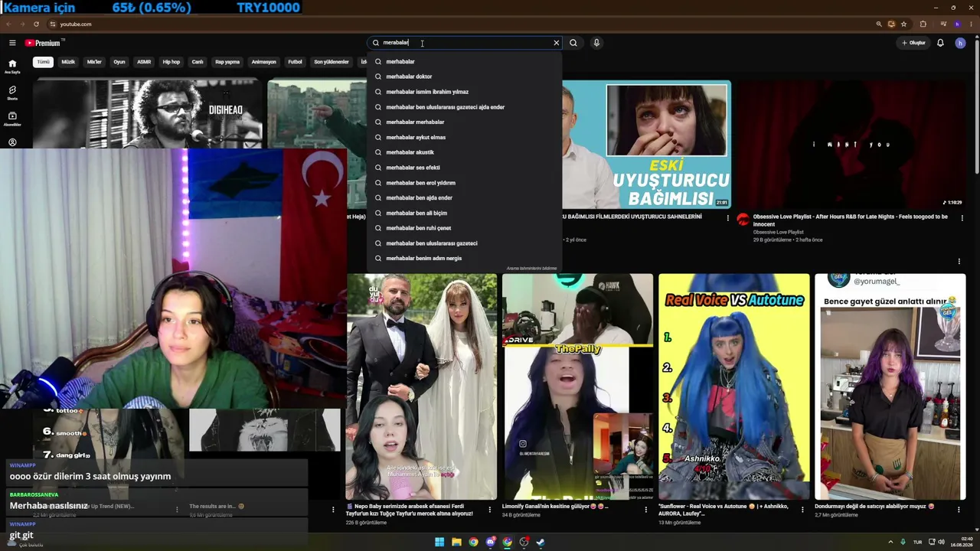Open the notifications bell

[x=940, y=43]
